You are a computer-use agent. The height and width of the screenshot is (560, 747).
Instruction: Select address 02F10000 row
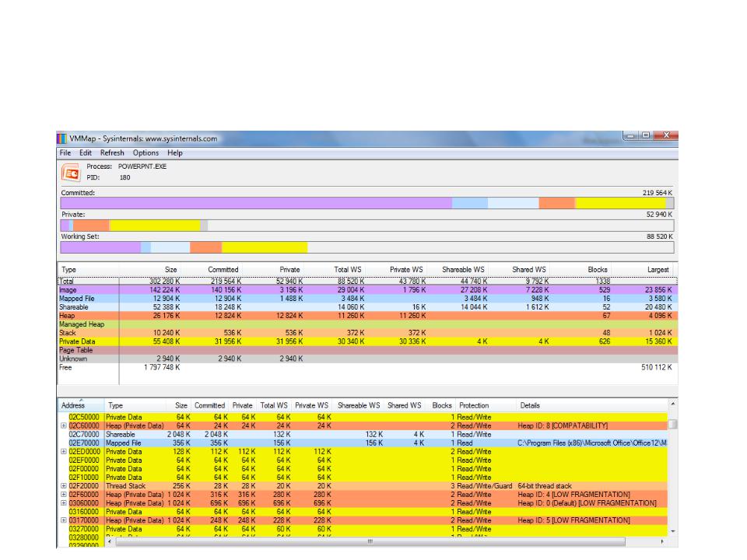363,477
